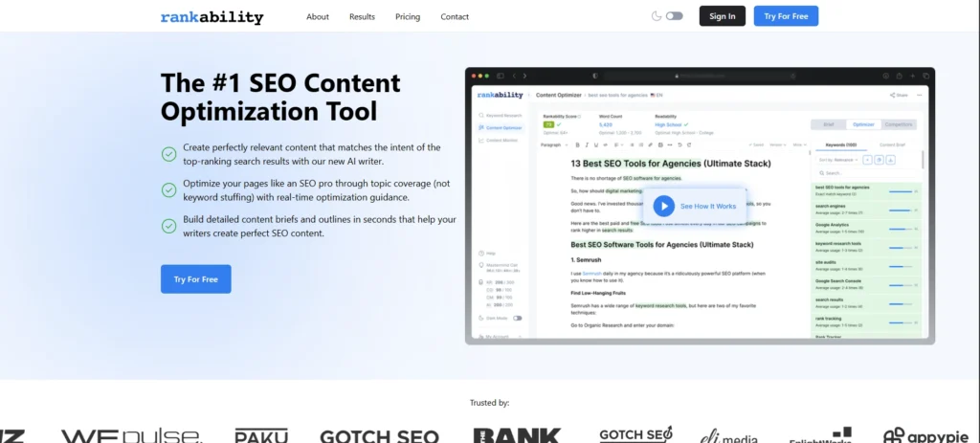Screen dimensions: 980x443
Task: Click the BANK logo in the Trusted by row
Action: pyautogui.click(x=517, y=435)
